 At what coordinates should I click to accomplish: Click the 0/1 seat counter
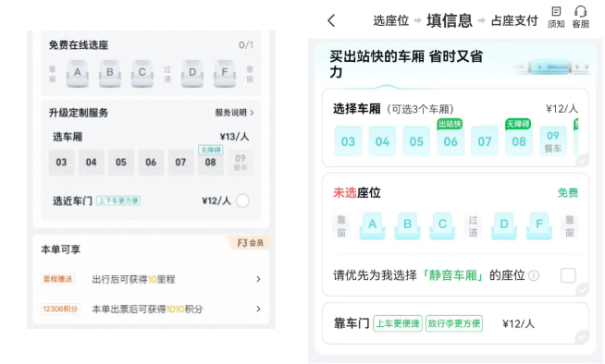[x=246, y=45]
